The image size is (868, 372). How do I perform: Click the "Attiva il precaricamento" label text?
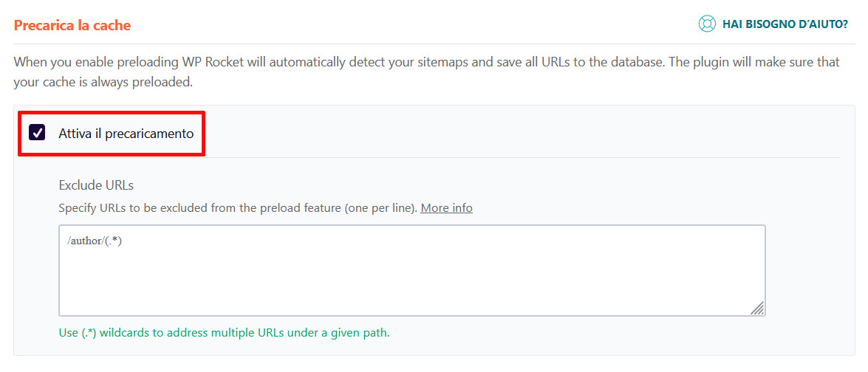pos(126,134)
